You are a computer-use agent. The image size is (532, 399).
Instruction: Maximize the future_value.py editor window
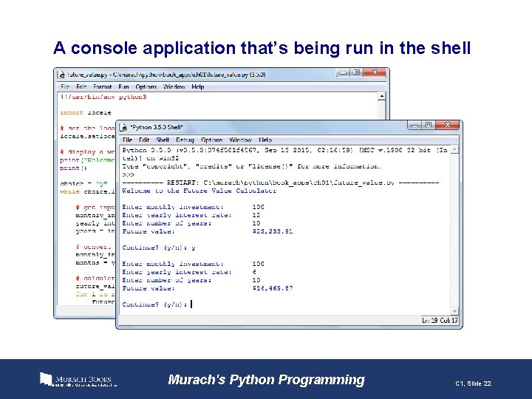pyautogui.click(x=357, y=72)
